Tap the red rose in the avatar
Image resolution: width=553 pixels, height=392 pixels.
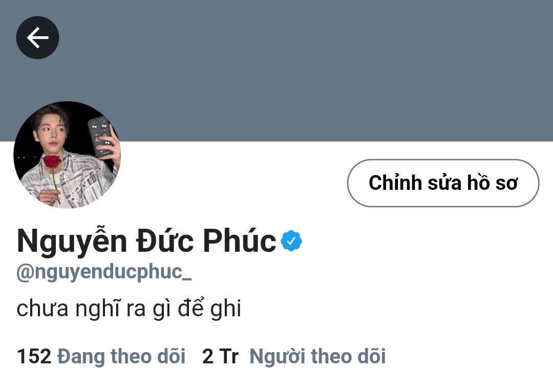pyautogui.click(x=52, y=162)
